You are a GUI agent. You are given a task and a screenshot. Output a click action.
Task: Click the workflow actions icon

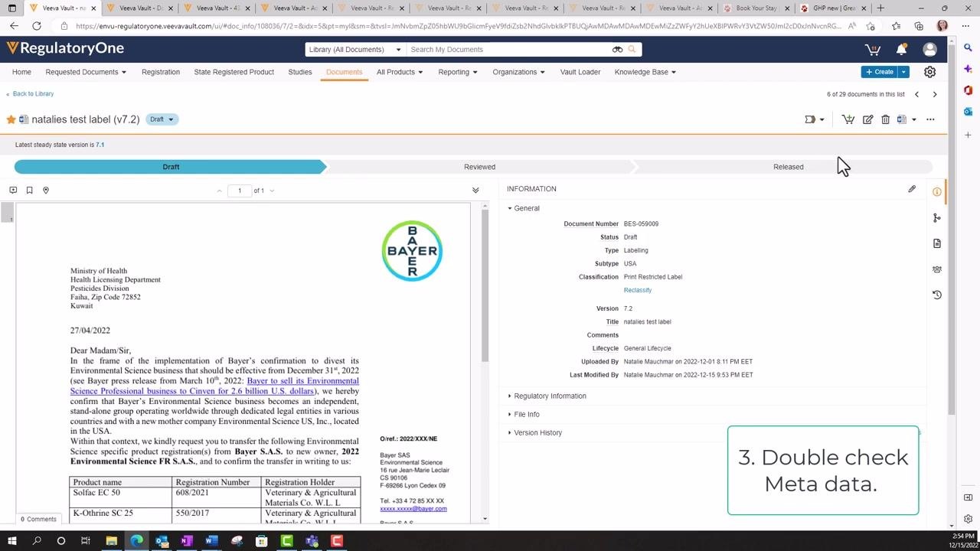810,119
